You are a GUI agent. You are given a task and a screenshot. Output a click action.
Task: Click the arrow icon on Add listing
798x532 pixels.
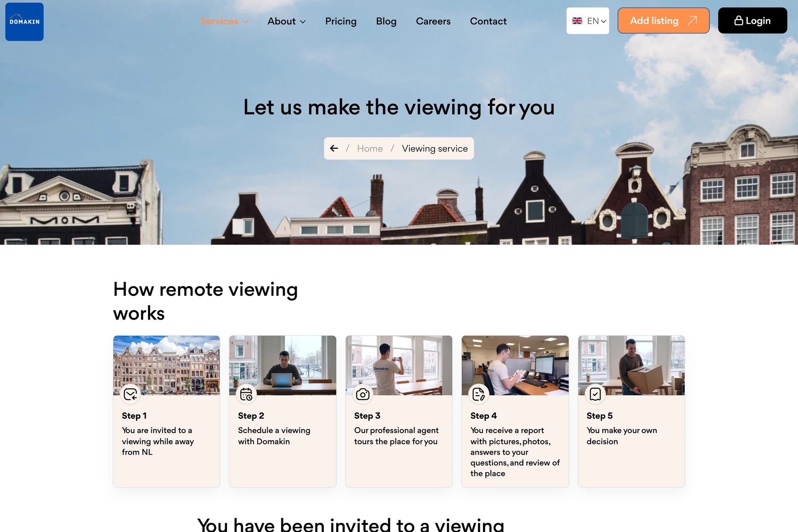pos(692,20)
